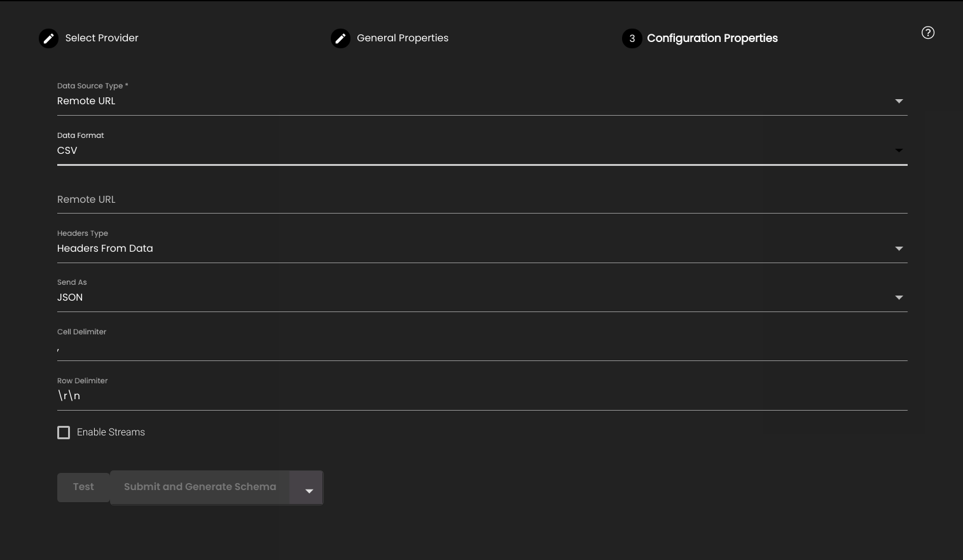Click the Cell Delimiter input field
The height and width of the screenshot is (560, 963).
coord(482,347)
